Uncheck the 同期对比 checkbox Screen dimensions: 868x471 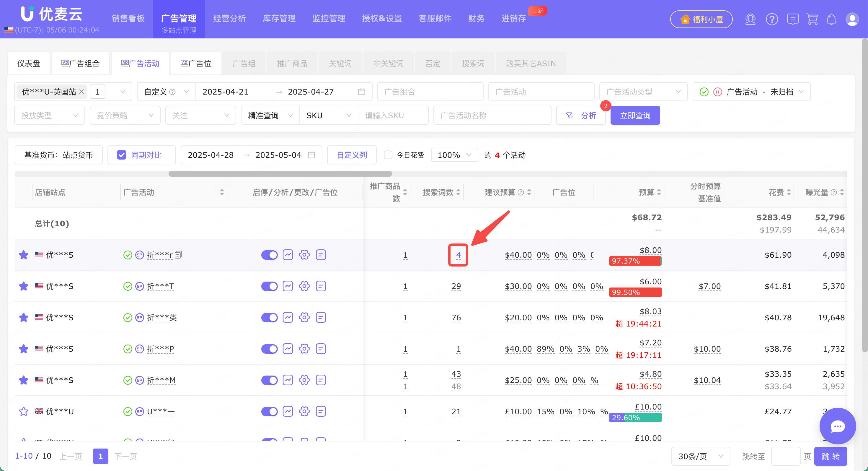(121, 155)
